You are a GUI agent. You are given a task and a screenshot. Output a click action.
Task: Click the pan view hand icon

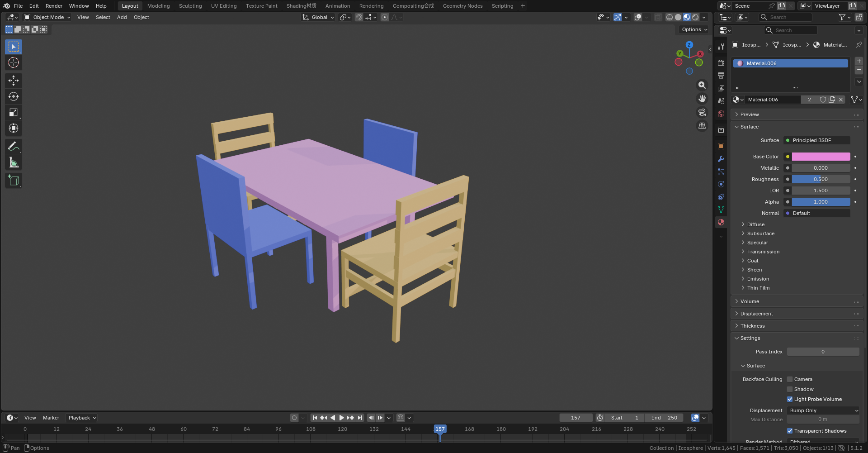coord(702,99)
